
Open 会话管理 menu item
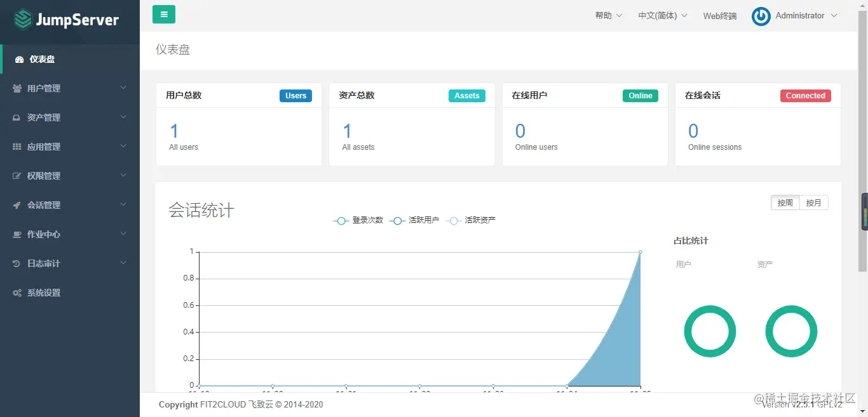point(70,205)
